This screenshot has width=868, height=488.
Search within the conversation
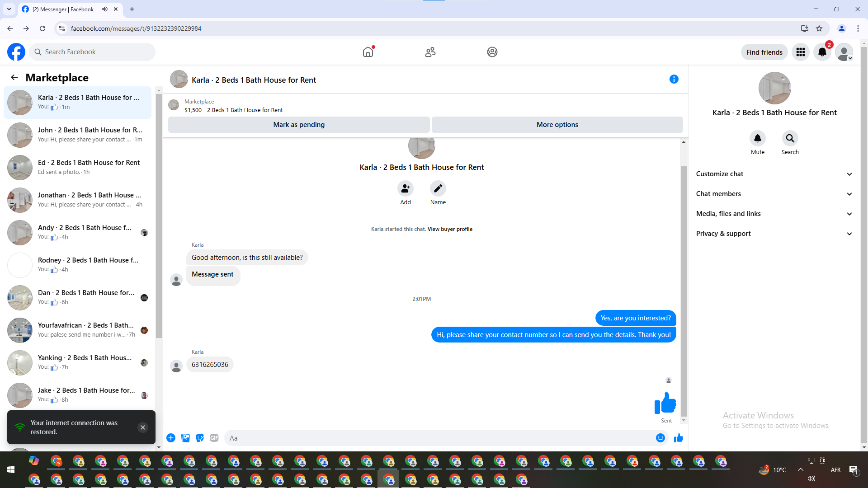(x=790, y=138)
